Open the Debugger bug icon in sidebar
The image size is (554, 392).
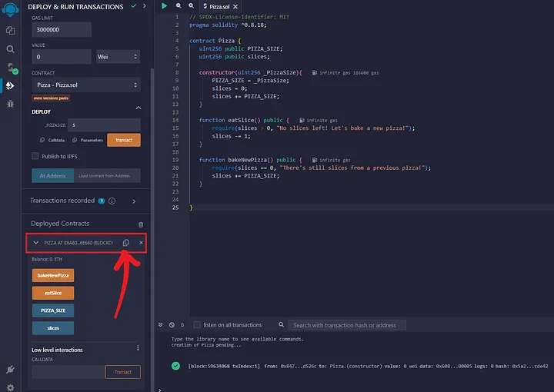[10, 104]
